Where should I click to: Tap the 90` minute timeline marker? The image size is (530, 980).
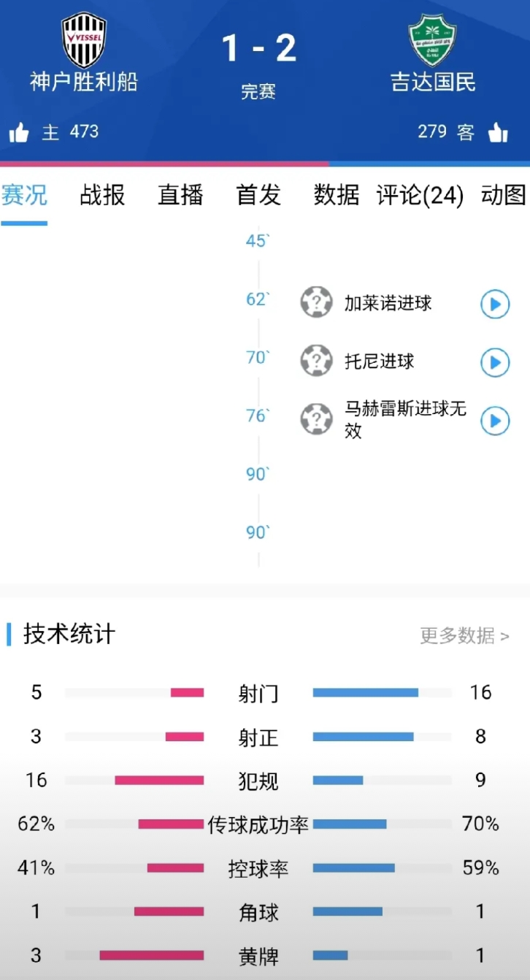pos(257,474)
